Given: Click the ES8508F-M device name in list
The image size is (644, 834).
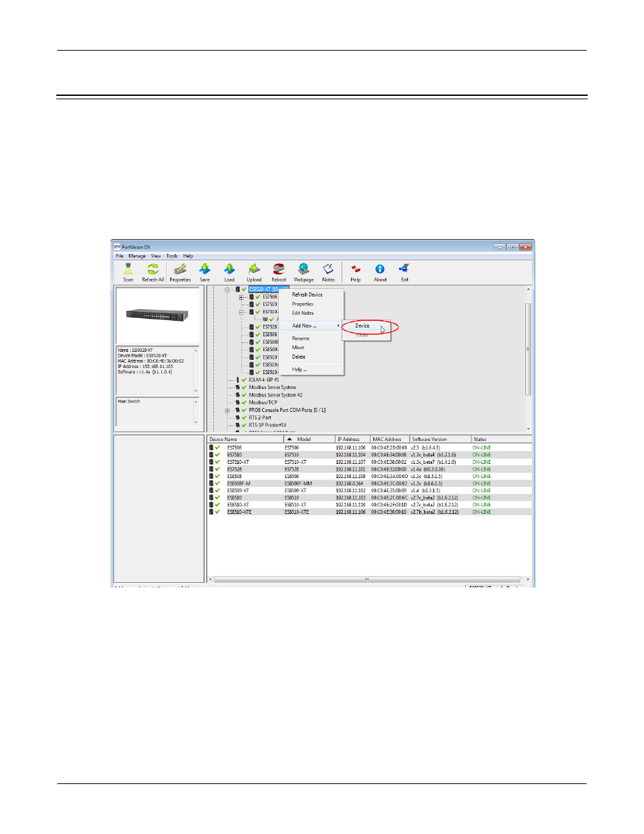Looking at the screenshot, I should click(238, 484).
